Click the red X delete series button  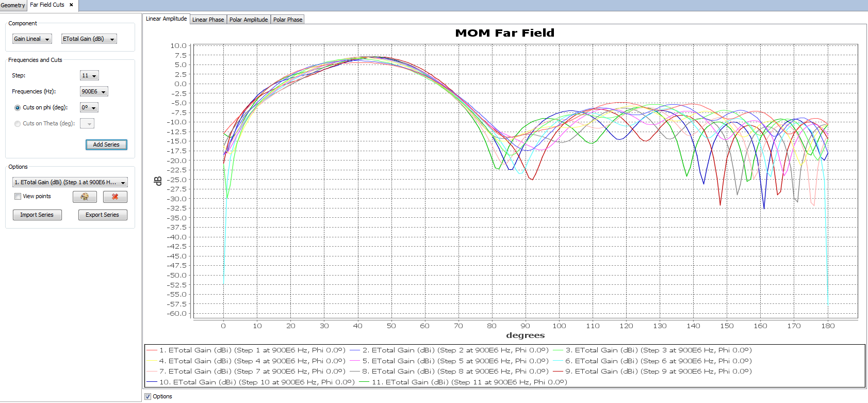[x=115, y=197]
